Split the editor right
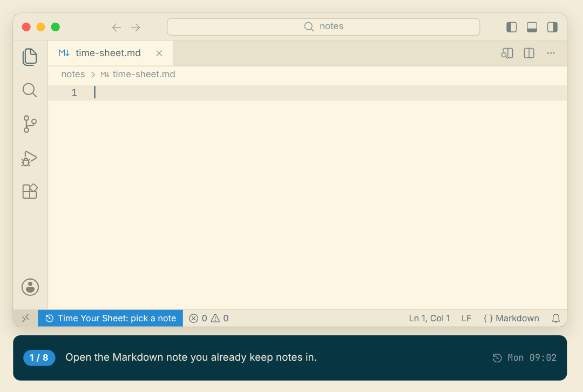This screenshot has height=392, width=583. pyautogui.click(x=529, y=53)
